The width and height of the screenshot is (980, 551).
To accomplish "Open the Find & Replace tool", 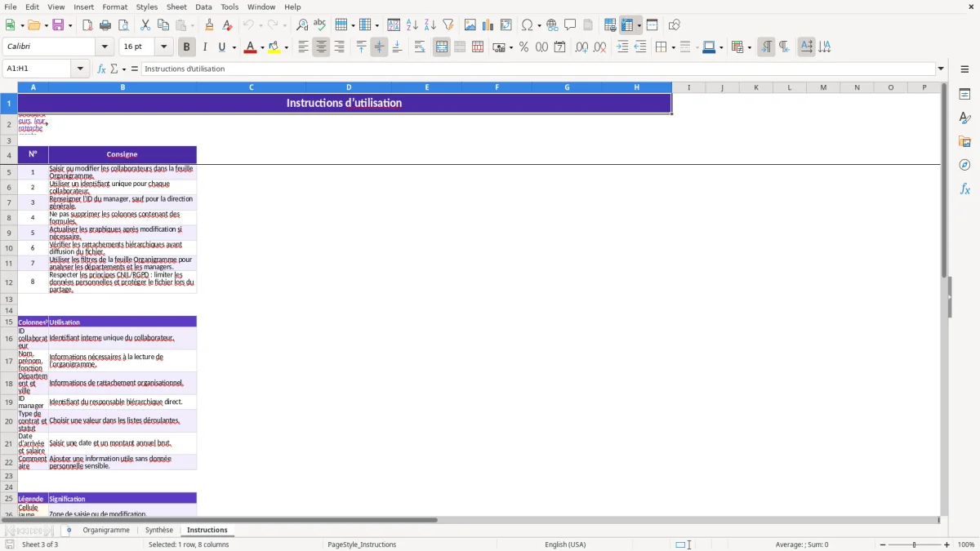I will [x=302, y=25].
